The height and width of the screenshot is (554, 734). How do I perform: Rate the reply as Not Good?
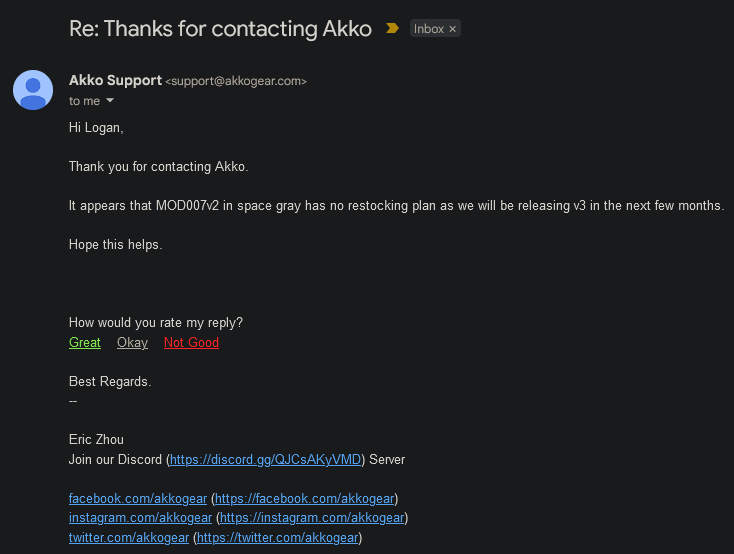tap(191, 343)
